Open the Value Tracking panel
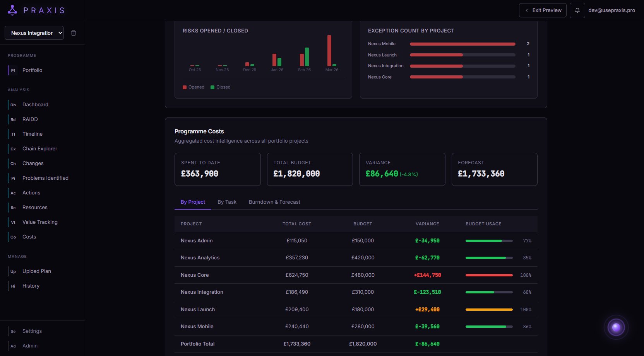Viewport: 644px width, 356px height. pyautogui.click(x=40, y=222)
